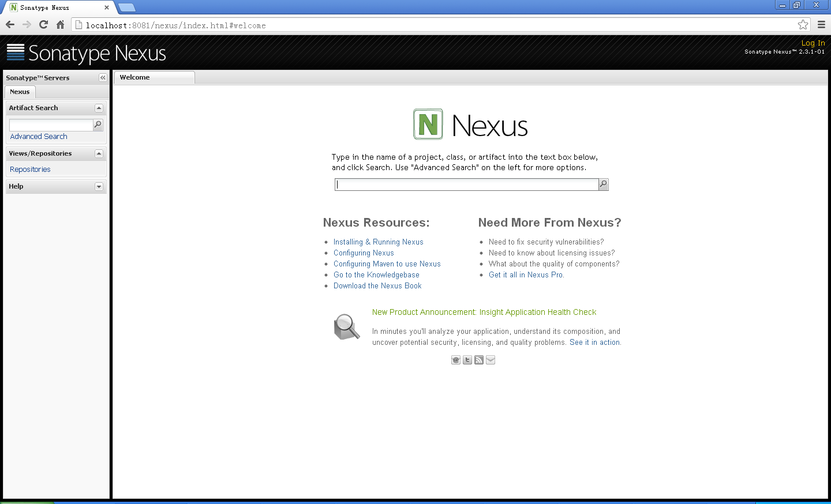
Task: Click the page file icon in address bar
Action: (x=79, y=25)
